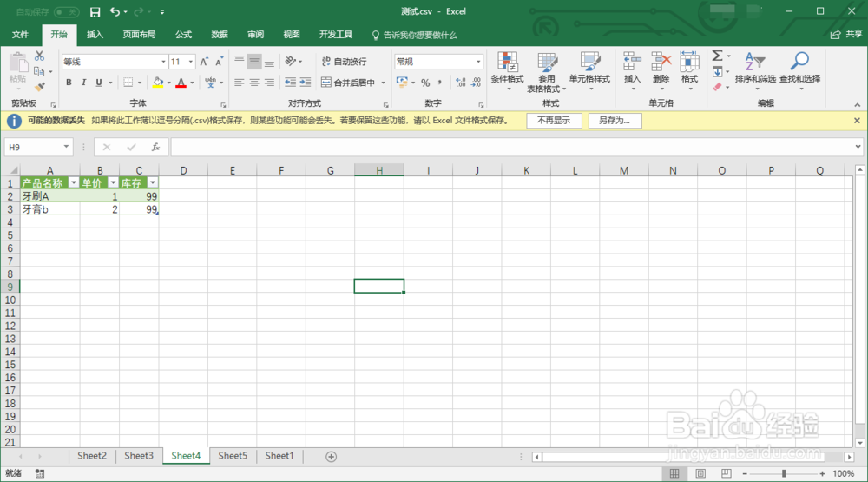Screen dimensions: 868x482
Task: Toggle center horizontal alignment
Action: tap(254, 83)
